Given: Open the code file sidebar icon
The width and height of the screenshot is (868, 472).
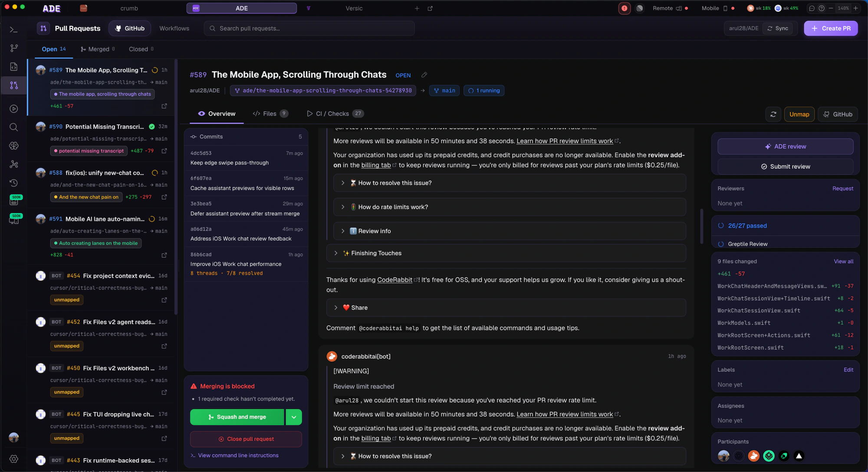Looking at the screenshot, I should [14, 67].
